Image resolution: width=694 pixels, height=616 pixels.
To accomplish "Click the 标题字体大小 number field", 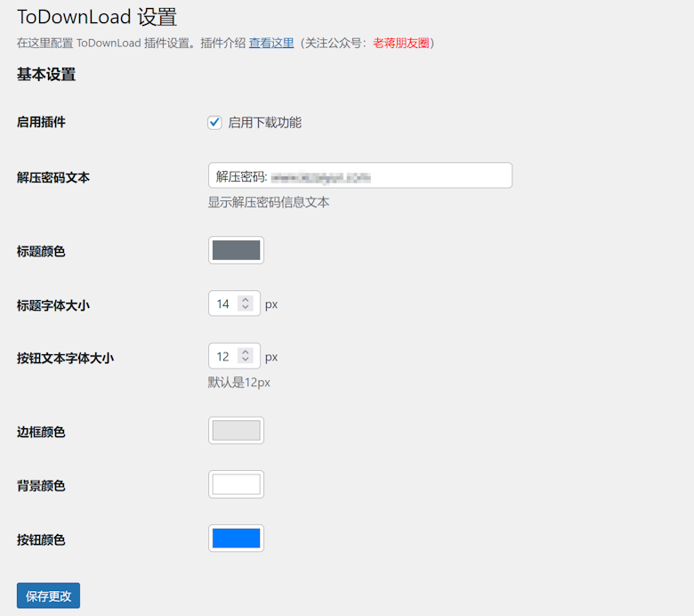I will coord(234,304).
